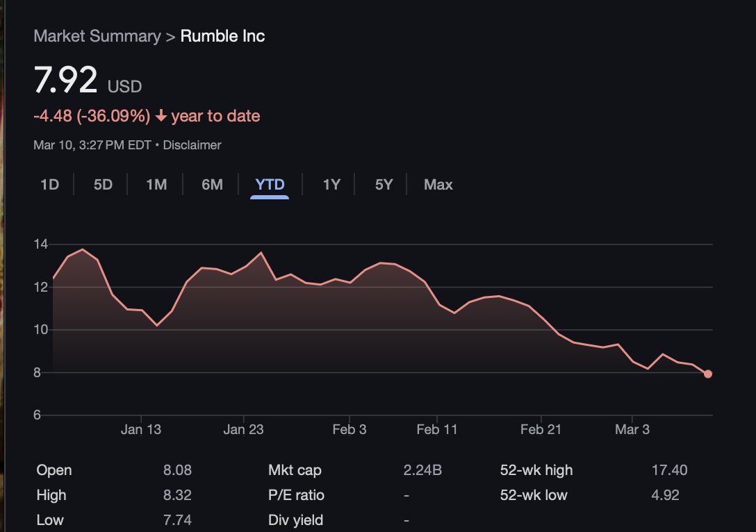Click the Jan 23 axis label
Viewport: 756px width, 532px height.
point(243,429)
